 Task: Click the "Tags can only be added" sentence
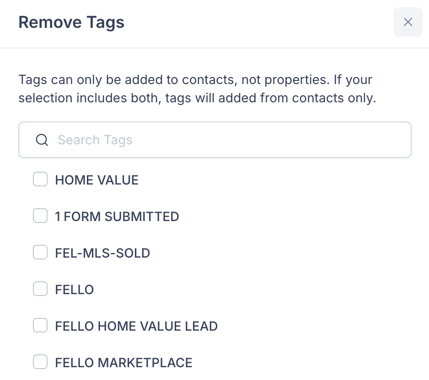point(195,80)
